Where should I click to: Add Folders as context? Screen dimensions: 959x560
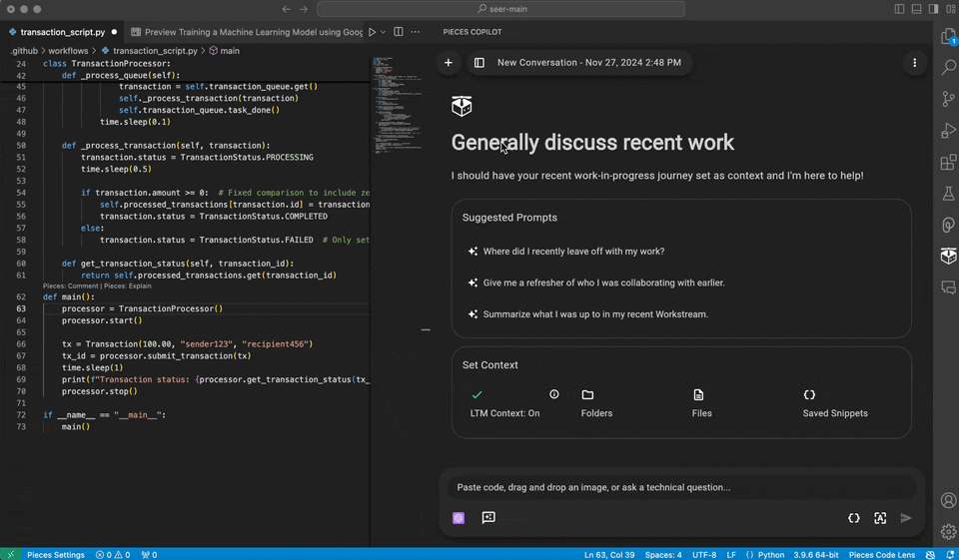pos(596,404)
